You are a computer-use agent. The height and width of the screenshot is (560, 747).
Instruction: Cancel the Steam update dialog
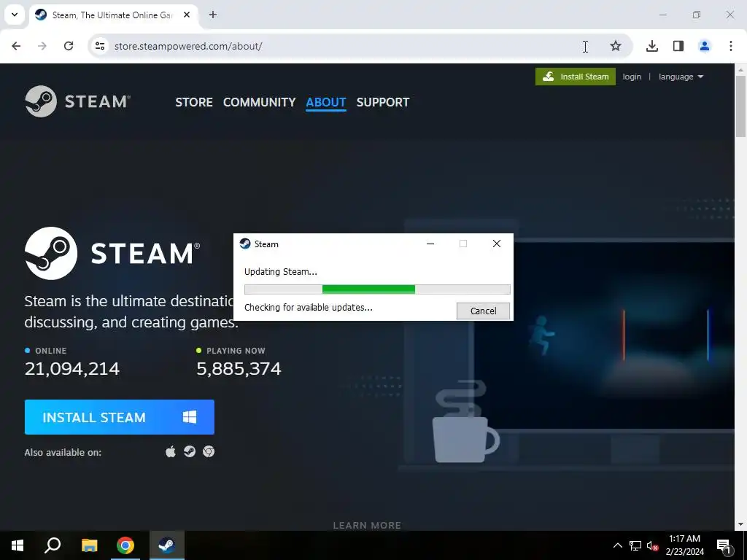pyautogui.click(x=483, y=311)
